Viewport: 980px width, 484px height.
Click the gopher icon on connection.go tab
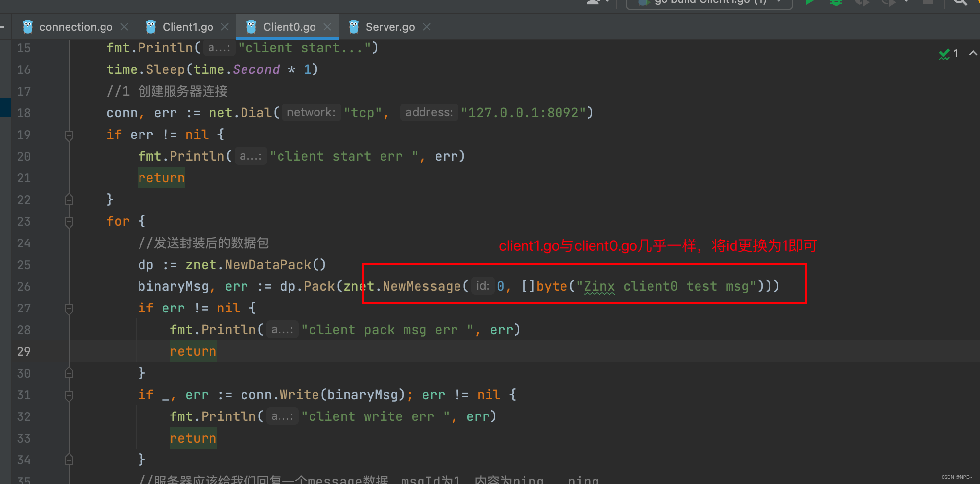(28, 27)
